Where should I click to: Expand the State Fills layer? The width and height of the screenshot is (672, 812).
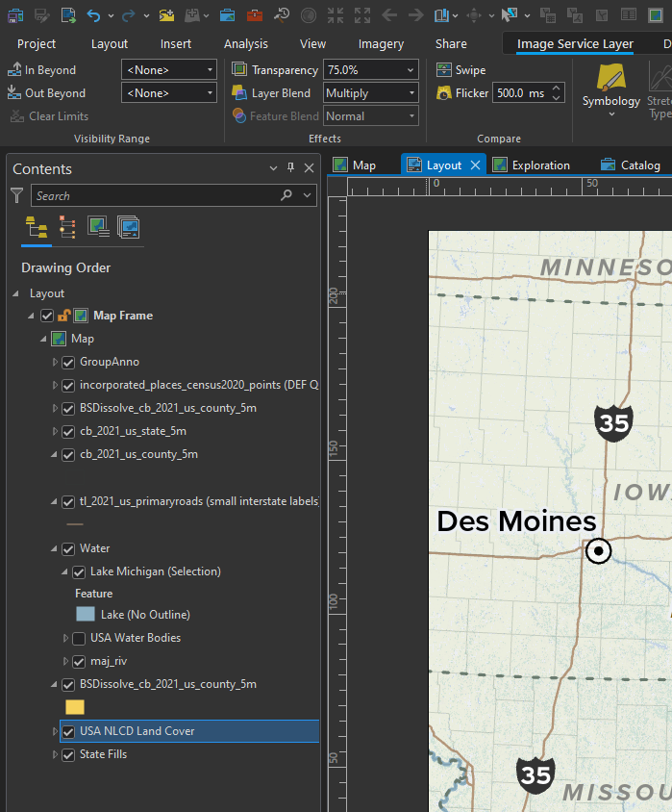click(55, 755)
